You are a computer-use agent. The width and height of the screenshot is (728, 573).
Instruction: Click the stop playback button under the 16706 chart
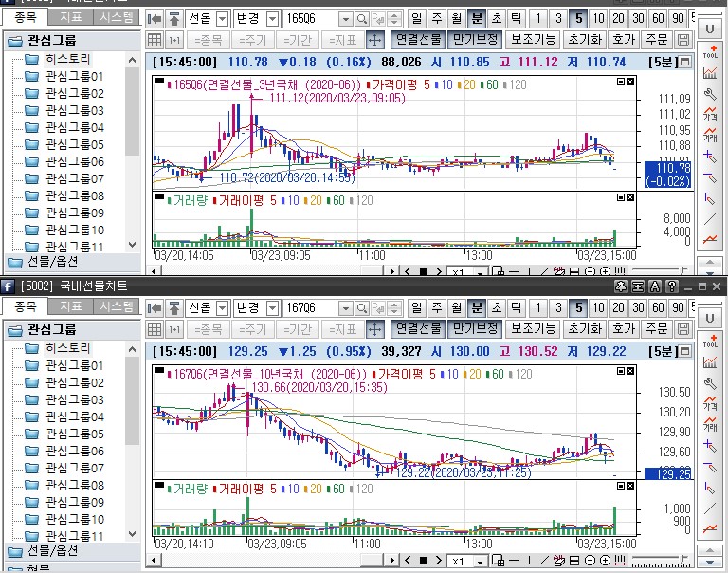[423, 561]
